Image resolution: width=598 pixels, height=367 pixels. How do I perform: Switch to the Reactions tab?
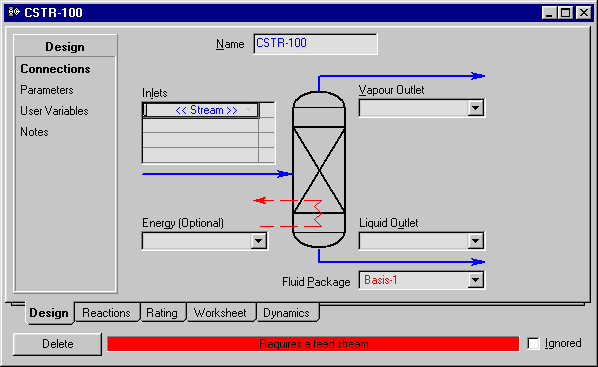coord(106,313)
